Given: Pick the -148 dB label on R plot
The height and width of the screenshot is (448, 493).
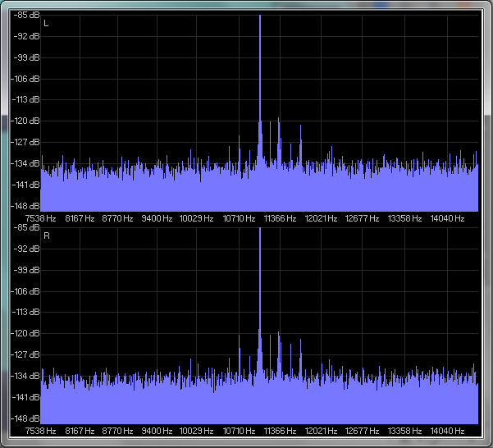Looking at the screenshot, I should point(25,418).
